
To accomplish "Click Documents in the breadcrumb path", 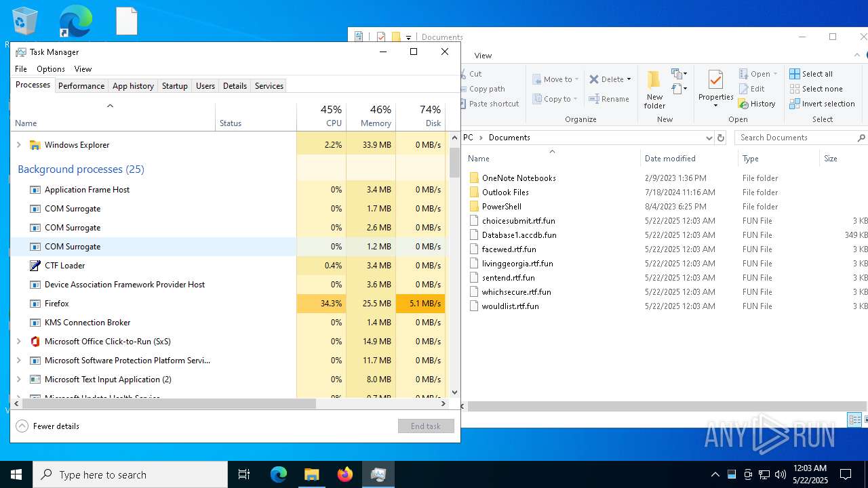I will tap(509, 138).
